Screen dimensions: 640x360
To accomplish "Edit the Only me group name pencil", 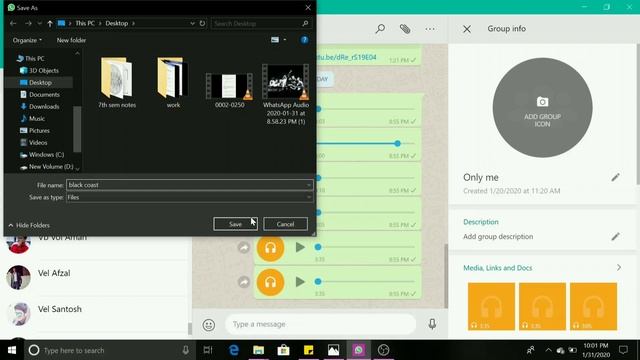I will (615, 178).
